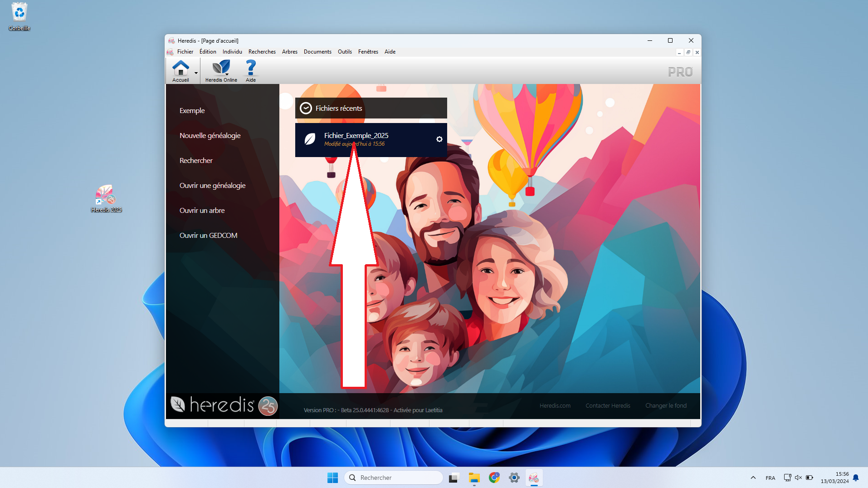868x488 pixels.
Task: Select Nouvelle généalogie in sidebar
Action: click(210, 136)
